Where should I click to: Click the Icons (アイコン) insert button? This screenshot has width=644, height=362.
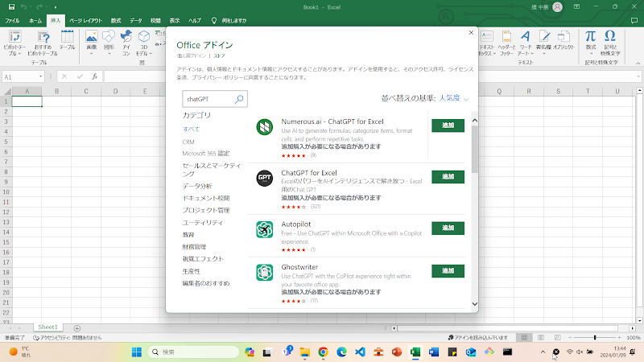126,43
